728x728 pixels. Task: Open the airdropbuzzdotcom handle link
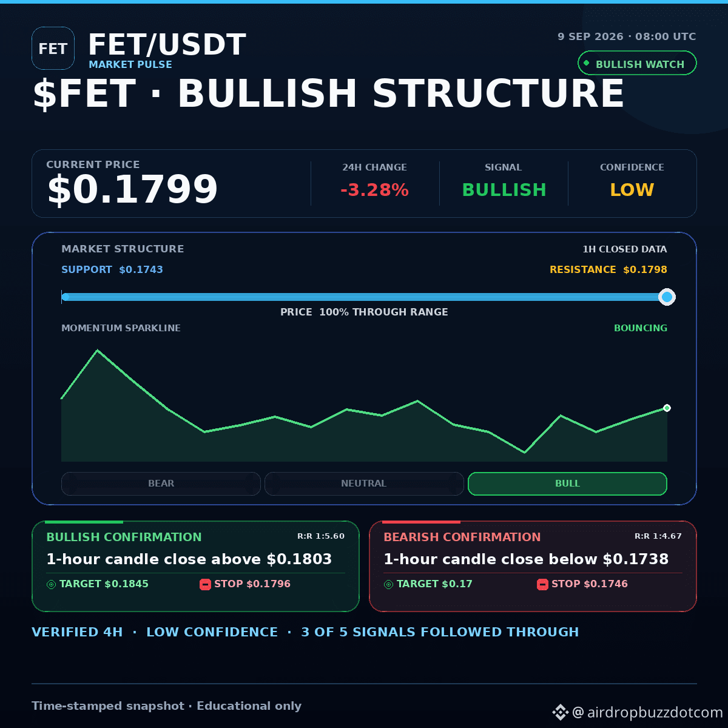[x=647, y=712]
